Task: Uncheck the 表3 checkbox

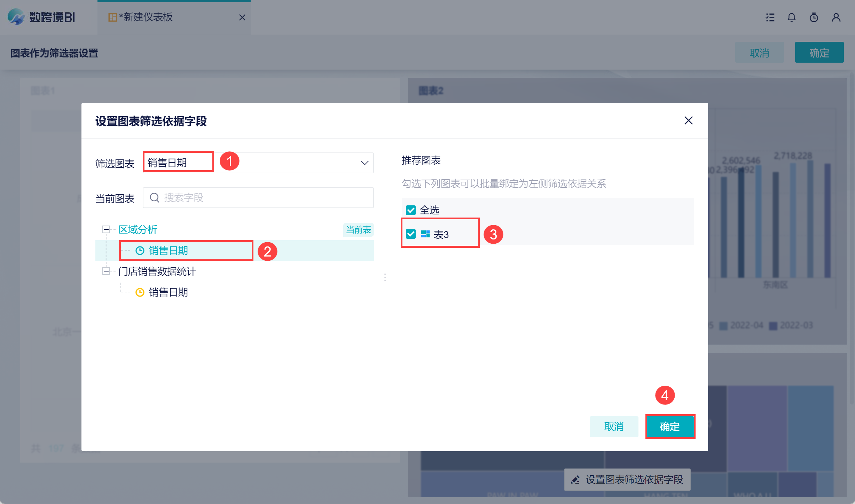Action: point(411,234)
